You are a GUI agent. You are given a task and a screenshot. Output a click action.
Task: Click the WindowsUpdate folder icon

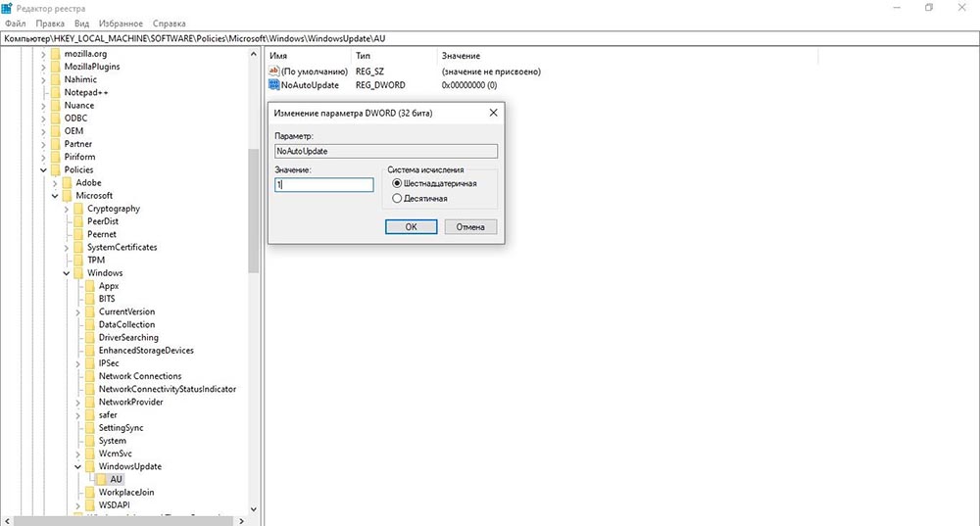(x=89, y=466)
